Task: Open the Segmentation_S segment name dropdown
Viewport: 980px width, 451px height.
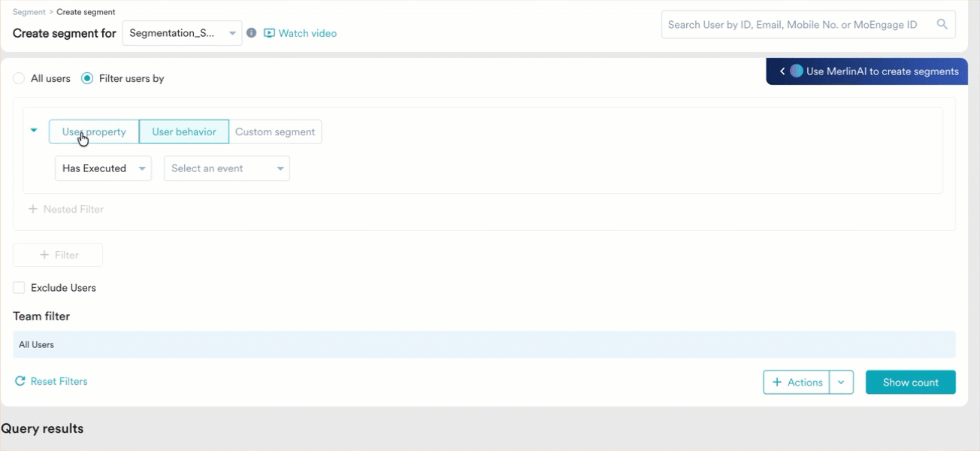Action: tap(182, 32)
